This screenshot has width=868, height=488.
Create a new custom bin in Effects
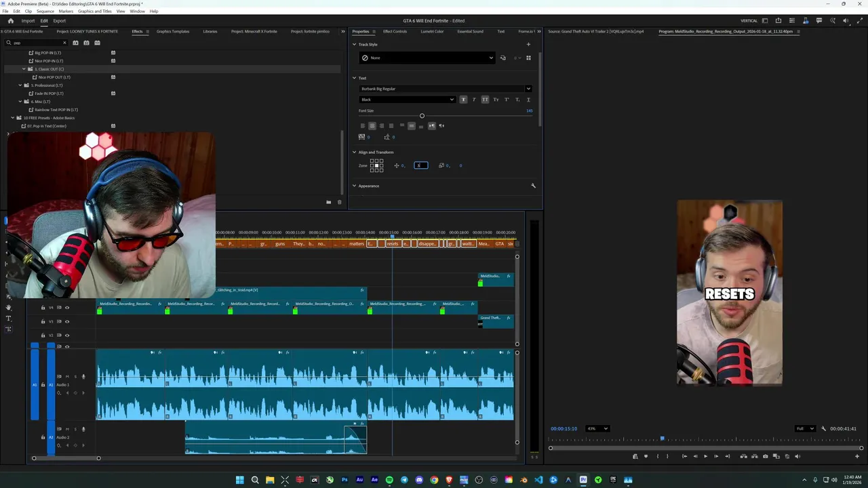329,202
